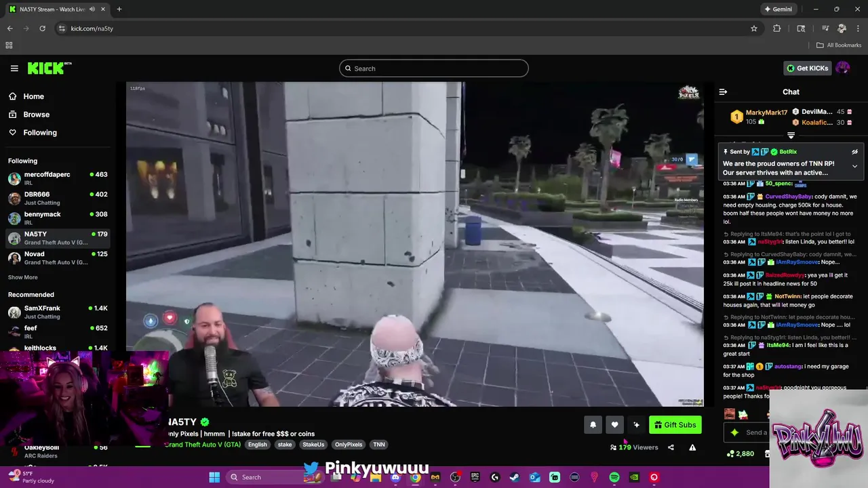
Task: Open Following in Kick sidebar
Action: tap(33, 133)
